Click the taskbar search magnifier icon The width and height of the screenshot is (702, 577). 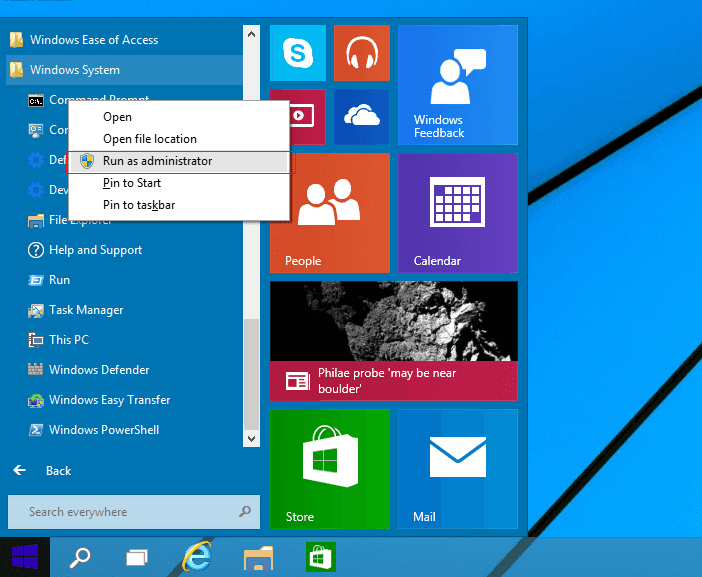point(80,556)
